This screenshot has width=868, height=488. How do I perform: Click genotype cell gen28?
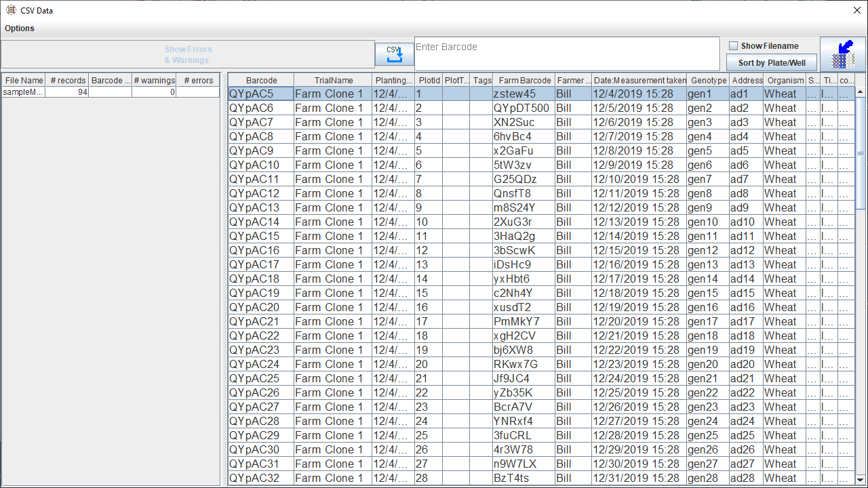coord(708,478)
